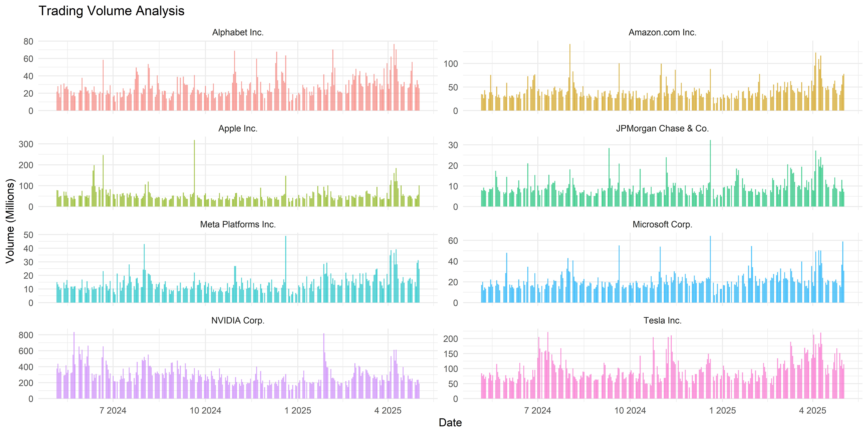The height and width of the screenshot is (434, 868).
Task: Click '7 2024' tick under NVIDIA chart
Action: pos(113,410)
